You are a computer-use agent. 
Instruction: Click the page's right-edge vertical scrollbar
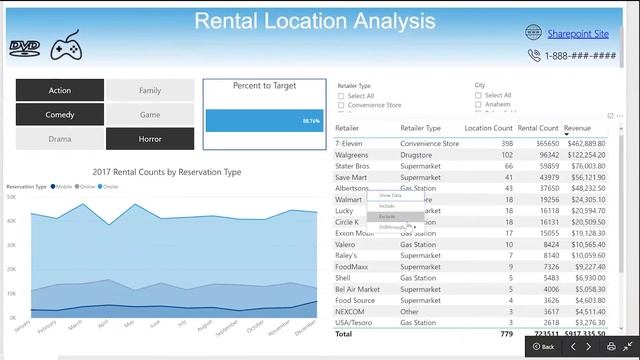622,47
